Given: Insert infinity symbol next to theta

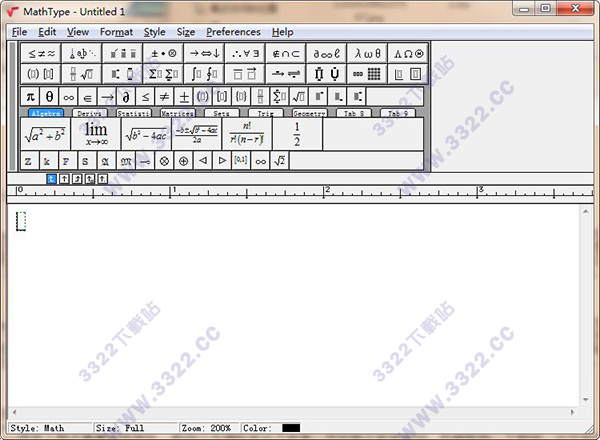Looking at the screenshot, I should (x=69, y=97).
